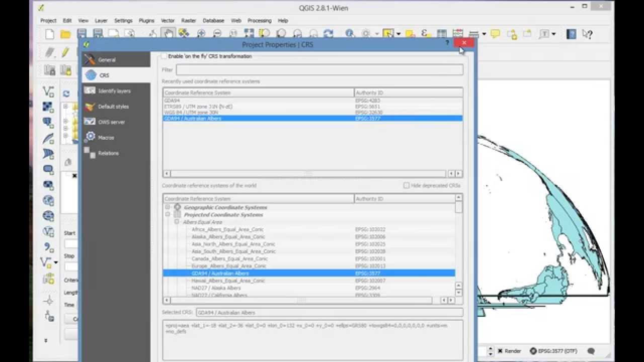This screenshot has height=362, width=644.
Task: Select the Pan Map hand tool
Action: (168, 33)
